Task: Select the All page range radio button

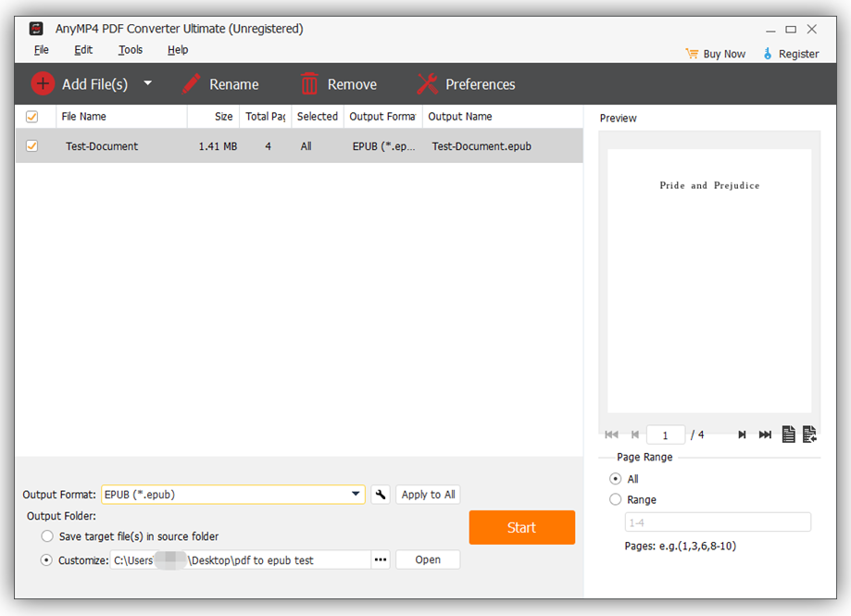Action: tap(616, 479)
